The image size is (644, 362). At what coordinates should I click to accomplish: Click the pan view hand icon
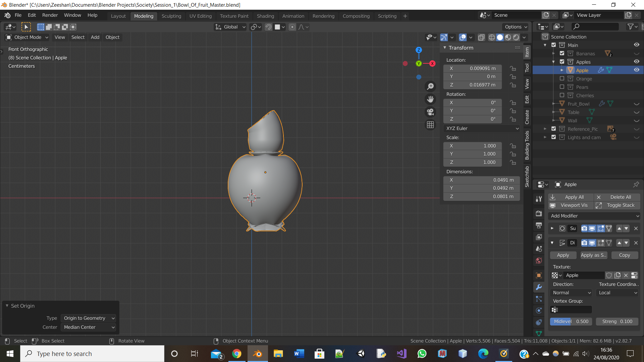click(x=430, y=99)
